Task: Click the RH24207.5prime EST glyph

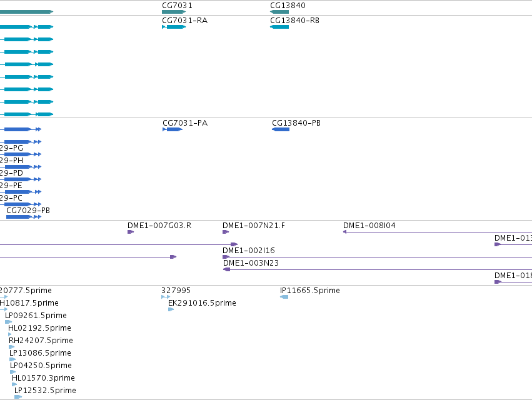Action: (11, 347)
